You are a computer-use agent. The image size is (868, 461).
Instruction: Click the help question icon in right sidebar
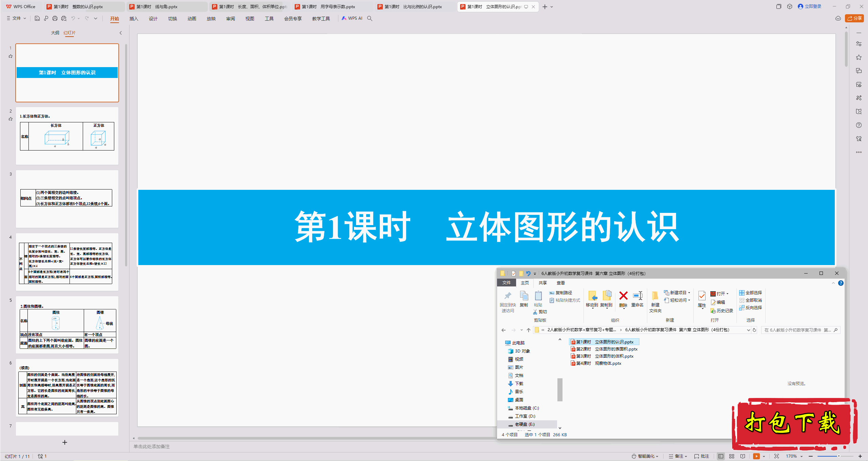pyautogui.click(x=859, y=125)
